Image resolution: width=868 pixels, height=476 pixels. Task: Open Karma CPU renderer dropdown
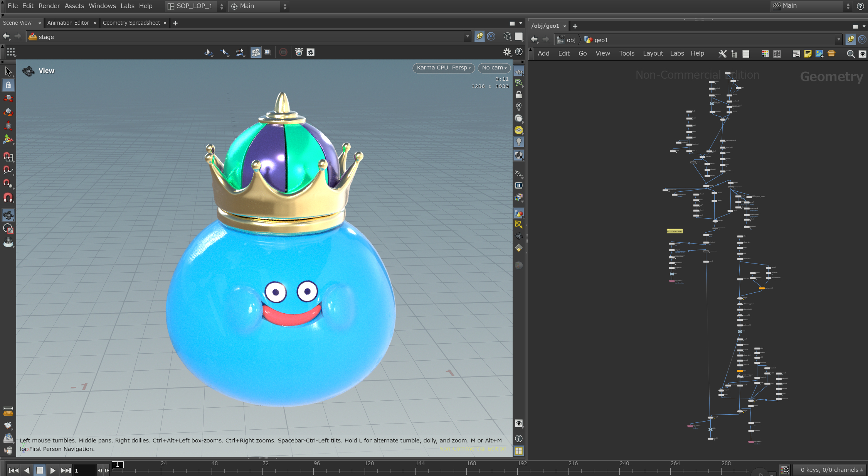[x=432, y=68]
